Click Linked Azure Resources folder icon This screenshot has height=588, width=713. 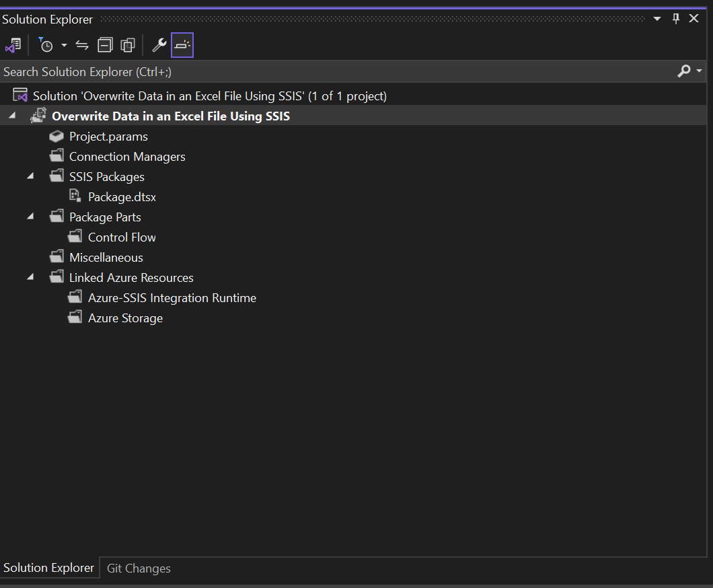[57, 277]
